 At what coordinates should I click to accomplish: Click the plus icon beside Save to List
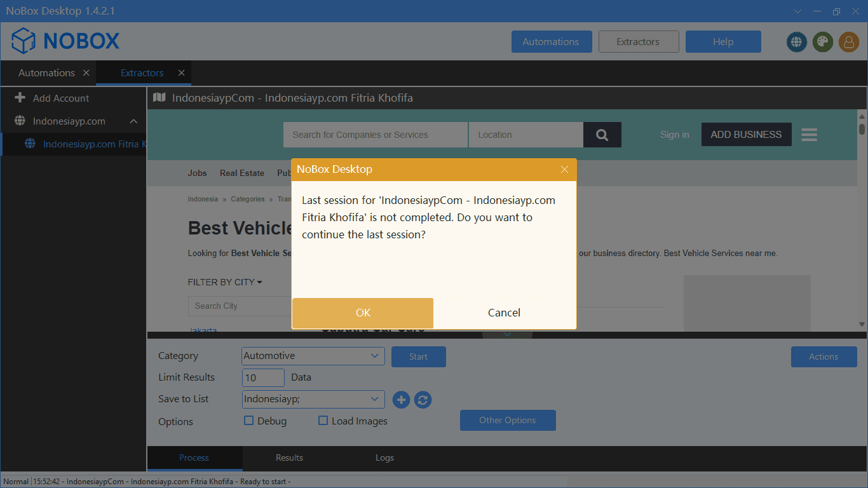pyautogui.click(x=401, y=400)
